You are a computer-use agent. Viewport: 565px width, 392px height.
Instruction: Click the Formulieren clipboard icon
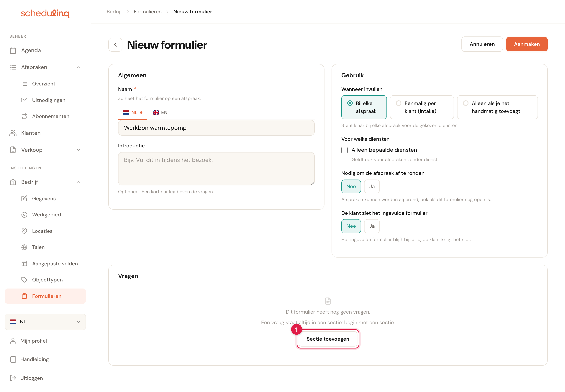pos(24,296)
